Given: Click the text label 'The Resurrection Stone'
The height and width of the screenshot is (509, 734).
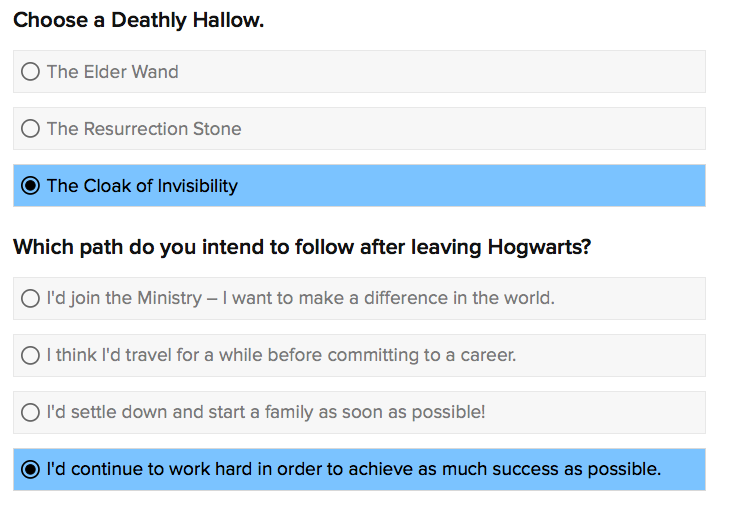Looking at the screenshot, I should pyautogui.click(x=143, y=129).
